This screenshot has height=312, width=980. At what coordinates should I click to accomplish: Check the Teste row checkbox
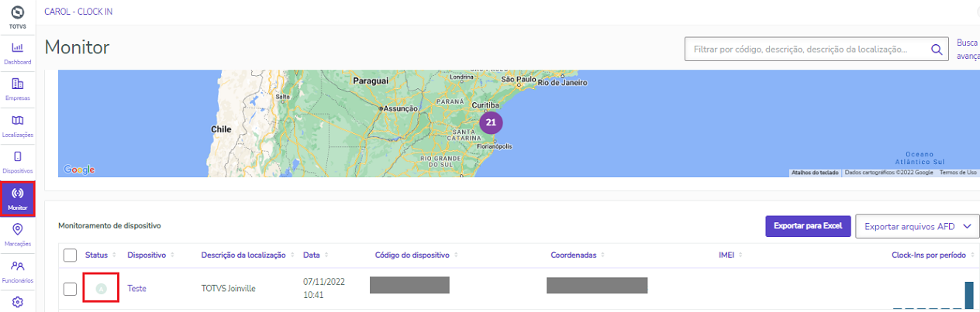[x=70, y=289]
